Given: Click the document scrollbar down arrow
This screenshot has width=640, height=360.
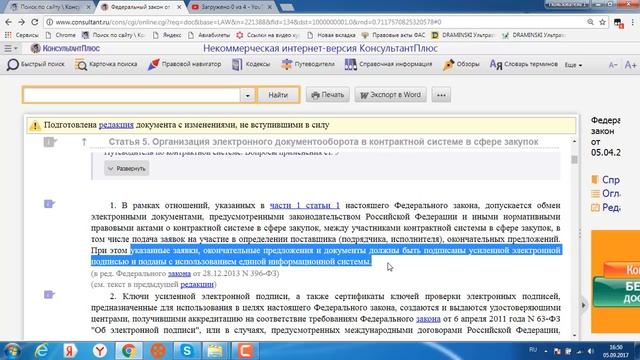Looking at the screenshot, I should point(574,336).
